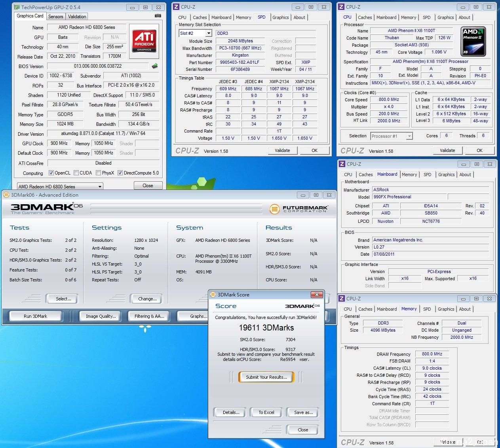Click Save as... in score dialog
The height and width of the screenshot is (448, 500).
pos(303,412)
